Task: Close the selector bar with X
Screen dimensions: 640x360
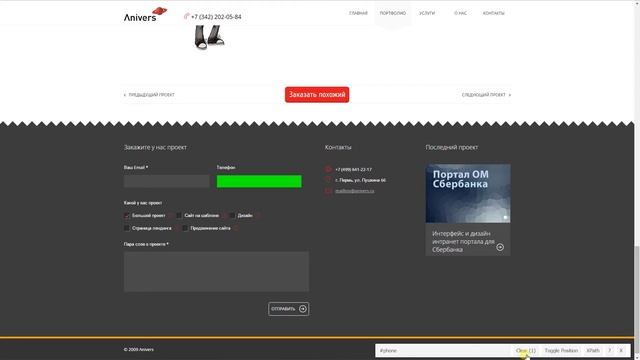Action: [x=621, y=351]
